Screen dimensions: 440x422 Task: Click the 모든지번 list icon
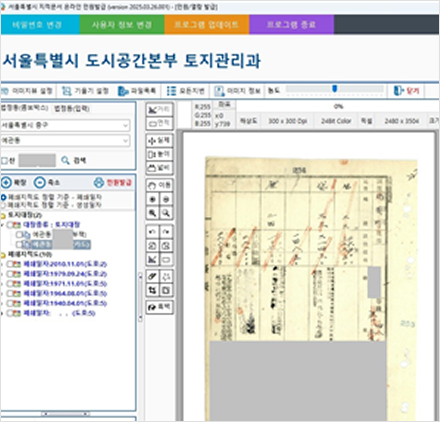171,91
